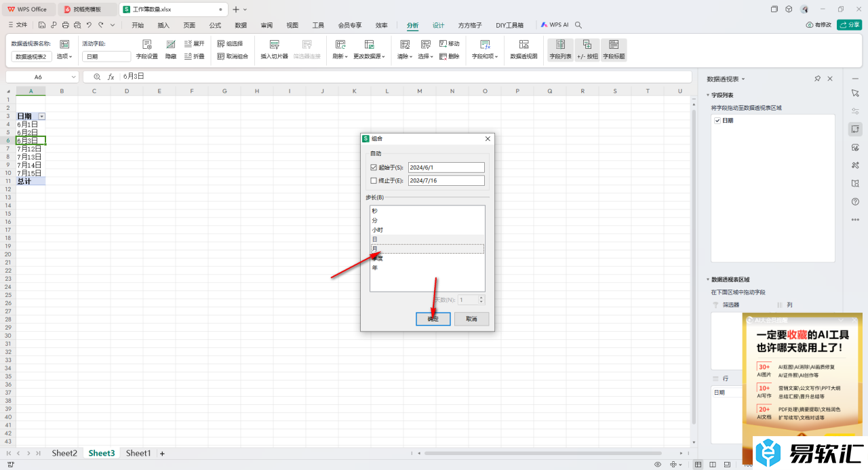
Task: Select normal view icon in status bar
Action: (698, 465)
